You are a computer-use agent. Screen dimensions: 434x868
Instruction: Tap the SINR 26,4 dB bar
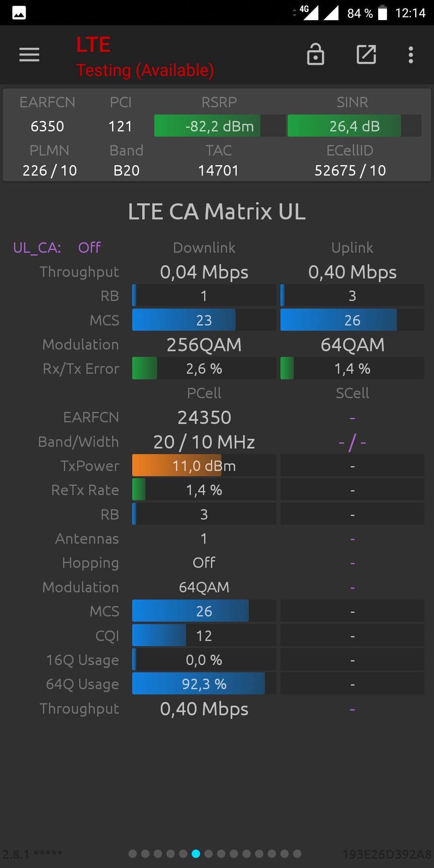(354, 126)
